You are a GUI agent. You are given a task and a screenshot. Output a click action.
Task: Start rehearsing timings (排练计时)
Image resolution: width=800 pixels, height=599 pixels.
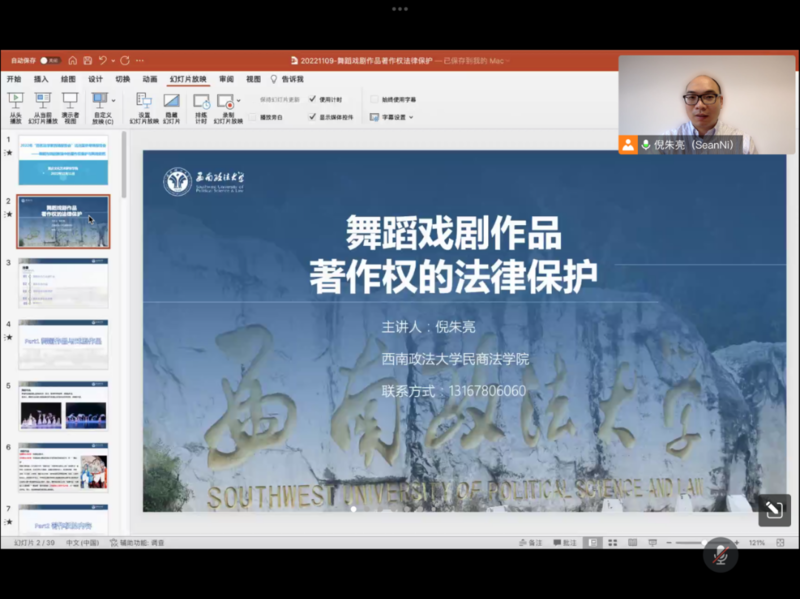click(x=201, y=107)
